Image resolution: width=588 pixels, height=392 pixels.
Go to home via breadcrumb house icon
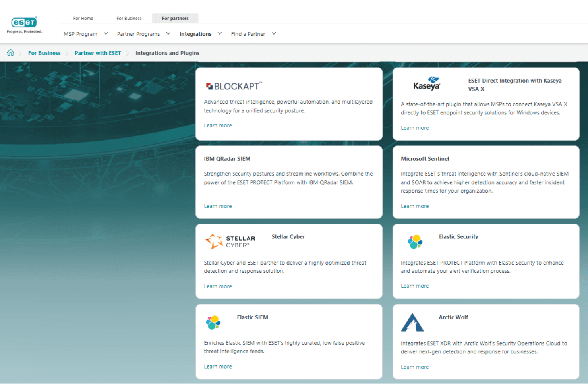[x=10, y=52]
